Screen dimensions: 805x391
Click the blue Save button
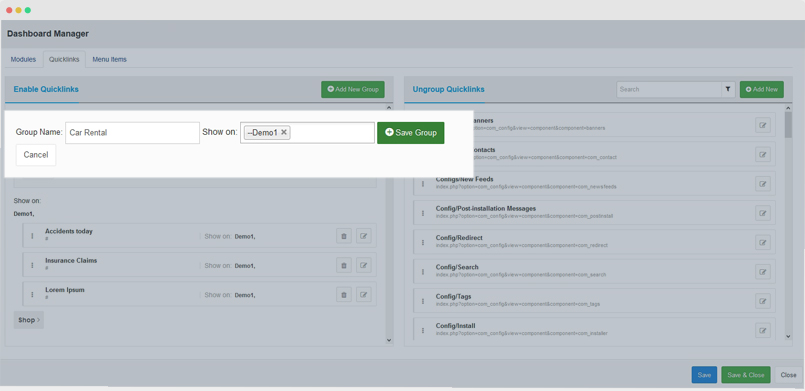pos(704,375)
